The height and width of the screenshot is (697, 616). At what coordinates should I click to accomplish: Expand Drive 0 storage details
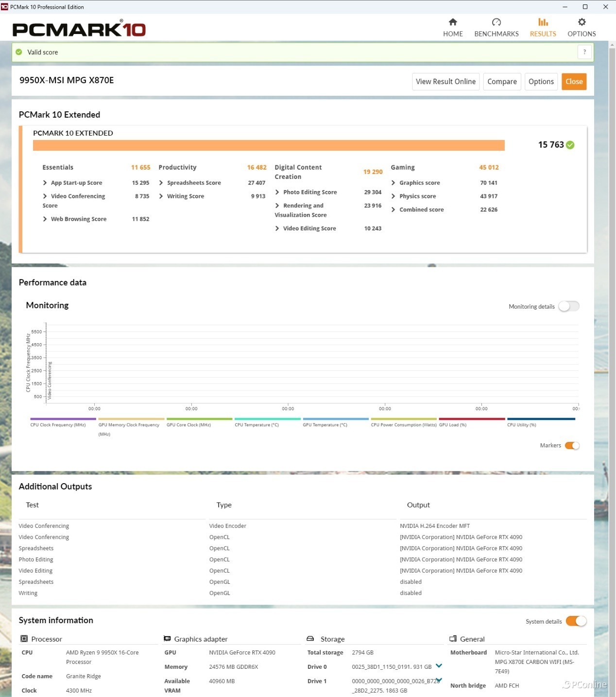point(439,666)
